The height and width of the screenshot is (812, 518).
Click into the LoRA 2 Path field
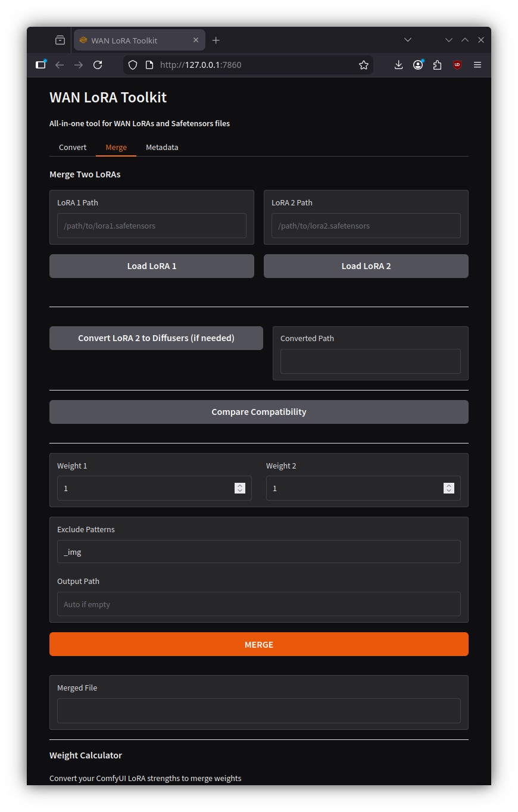[366, 226]
